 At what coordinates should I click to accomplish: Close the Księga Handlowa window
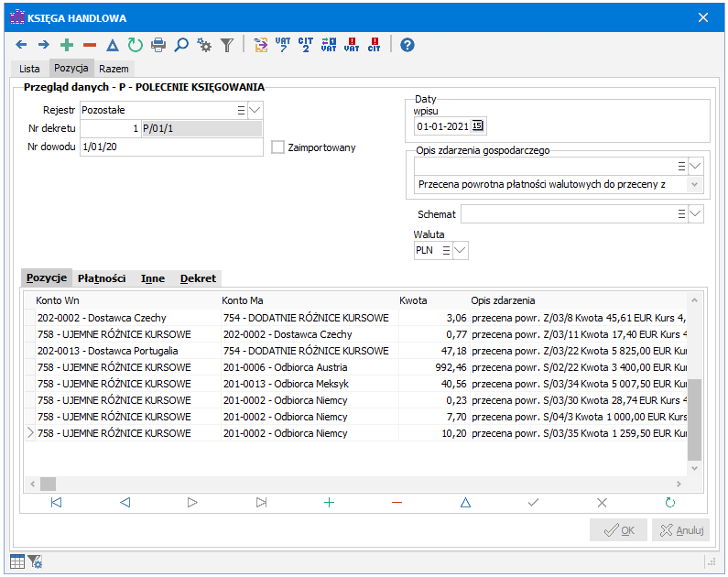(703, 17)
